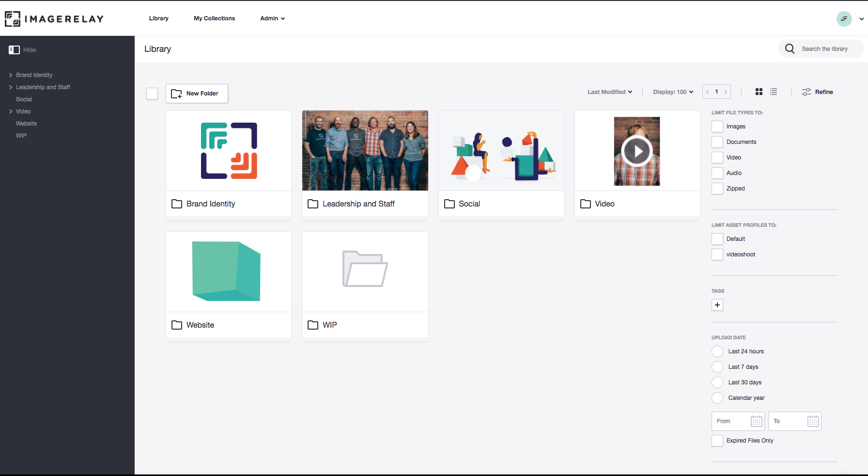Check the Images file type filter
The image size is (868, 476).
717,127
